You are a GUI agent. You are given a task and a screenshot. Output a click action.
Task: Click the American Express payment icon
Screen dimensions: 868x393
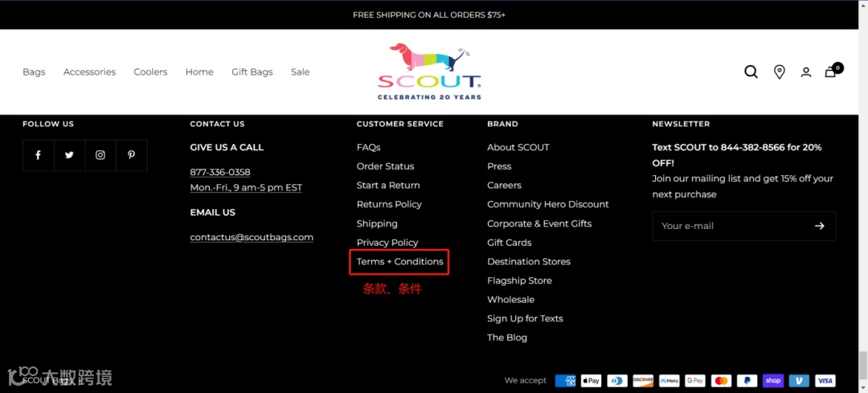[565, 381]
